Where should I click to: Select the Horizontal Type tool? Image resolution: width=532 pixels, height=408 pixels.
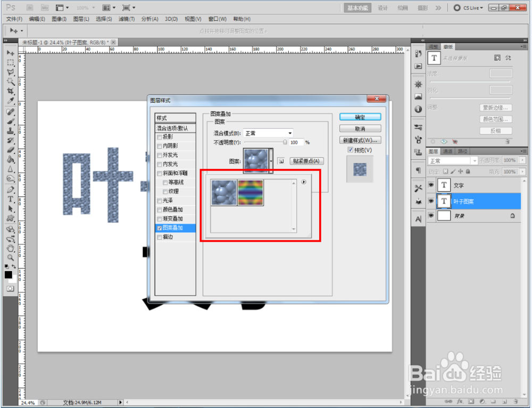tap(11, 199)
